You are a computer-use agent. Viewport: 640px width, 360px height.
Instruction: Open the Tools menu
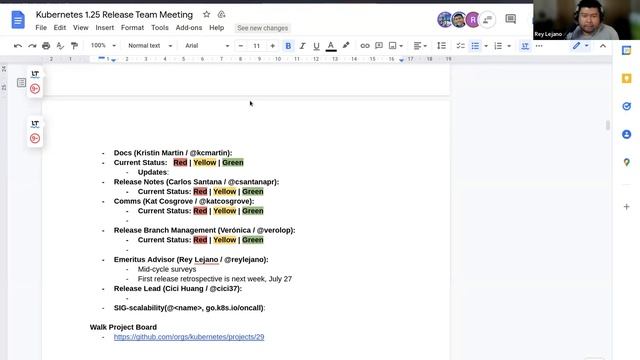pos(160,28)
